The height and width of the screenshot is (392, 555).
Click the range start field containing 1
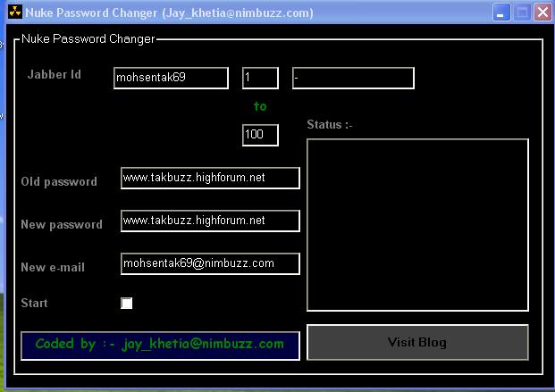[x=260, y=78]
